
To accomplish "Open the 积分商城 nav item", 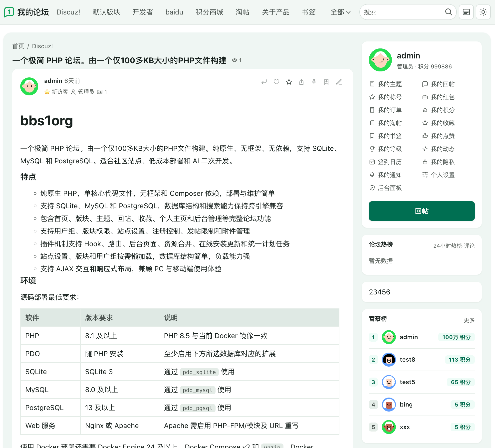I will coord(209,12).
